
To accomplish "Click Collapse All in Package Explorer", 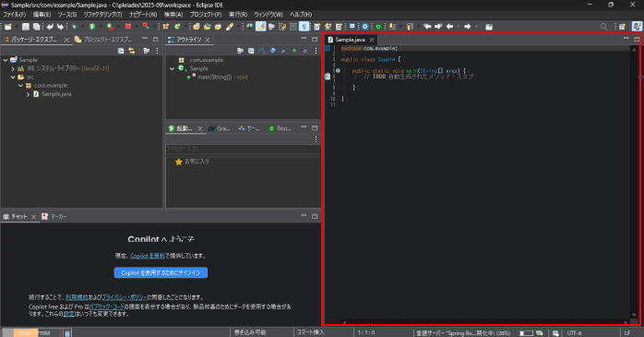I will (121, 51).
